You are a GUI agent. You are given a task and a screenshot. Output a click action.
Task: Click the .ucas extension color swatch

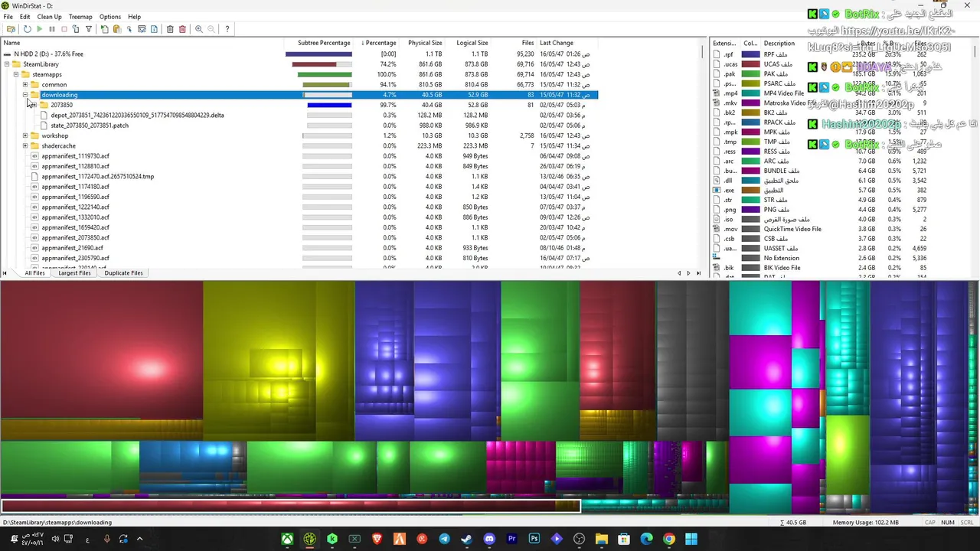coord(750,64)
